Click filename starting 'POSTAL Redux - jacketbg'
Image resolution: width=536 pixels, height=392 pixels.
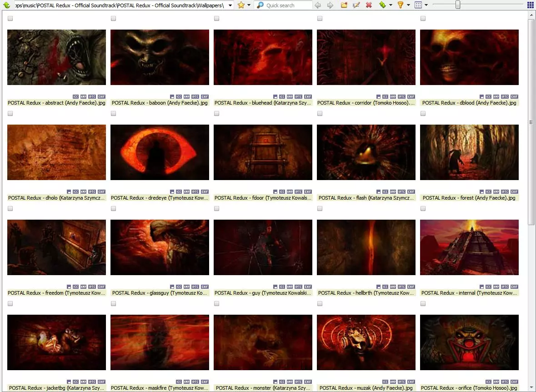tap(56, 388)
